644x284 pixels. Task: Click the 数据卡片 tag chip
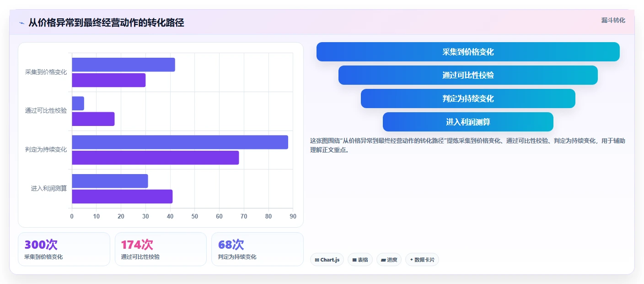click(422, 260)
